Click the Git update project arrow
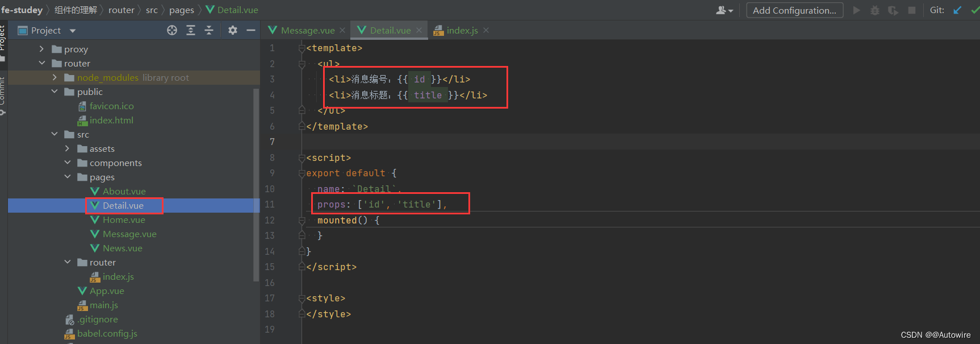 (957, 10)
